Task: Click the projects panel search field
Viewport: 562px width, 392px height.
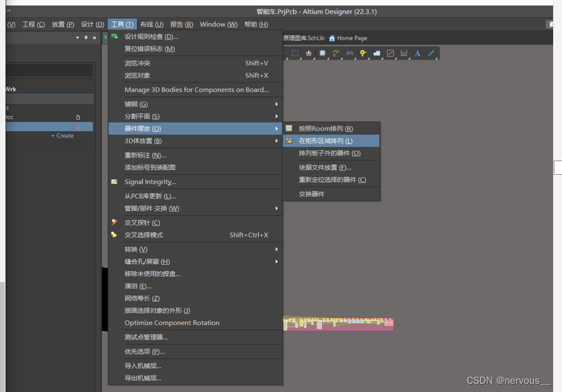Action: 48,70
